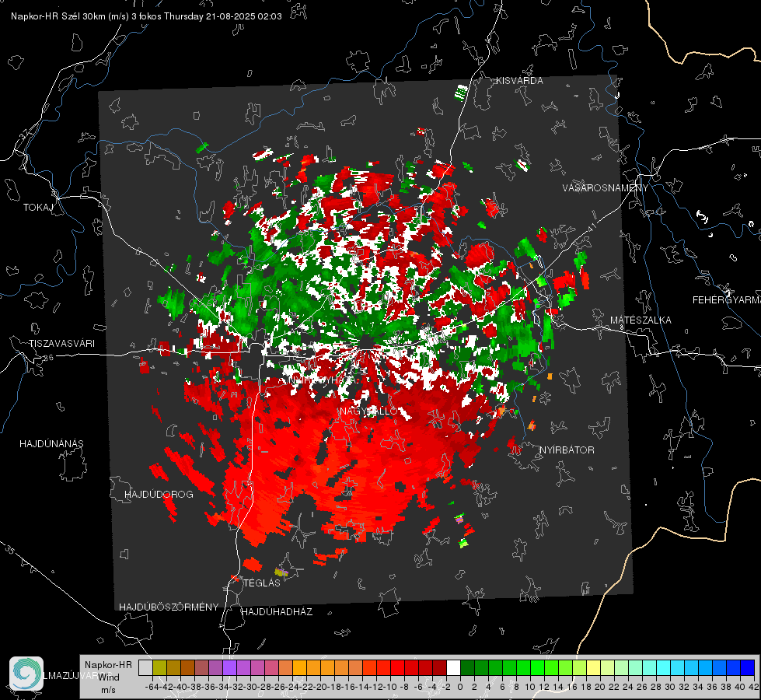This screenshot has width=761, height=700.
Task: Pick the sky blue swatch between 34 and 36
Action: click(x=705, y=667)
